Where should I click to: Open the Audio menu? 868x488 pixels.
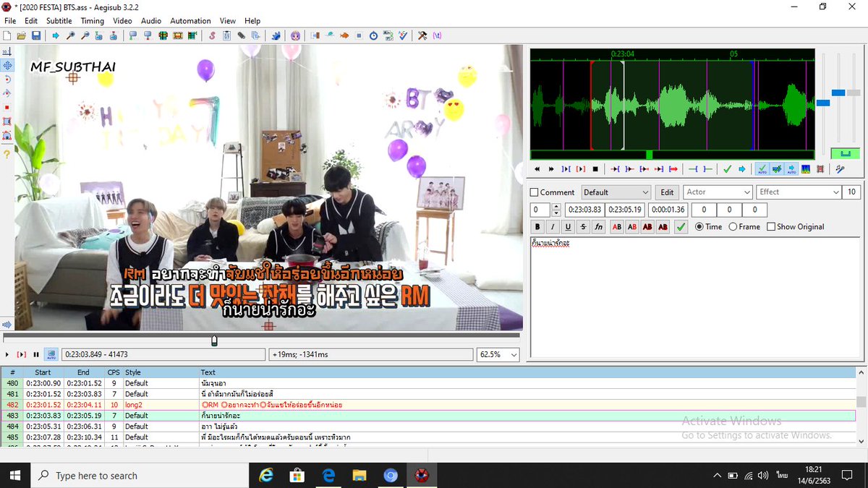(150, 21)
